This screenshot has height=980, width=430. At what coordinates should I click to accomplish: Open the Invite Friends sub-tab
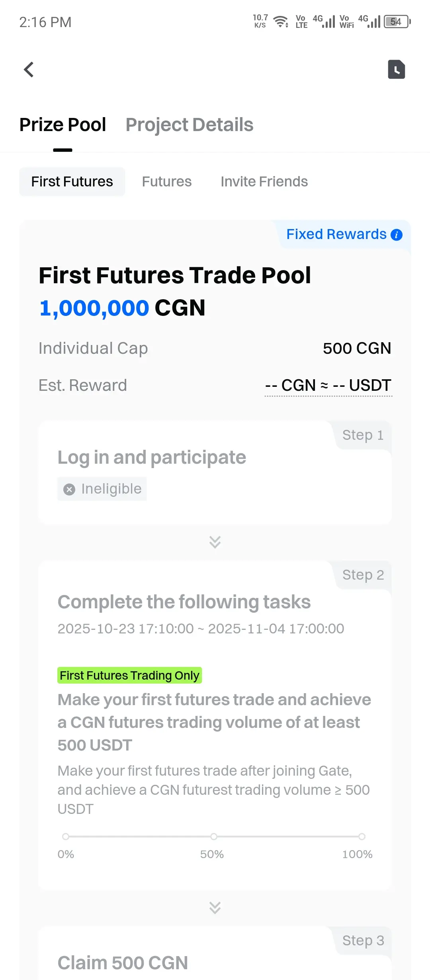tap(264, 182)
